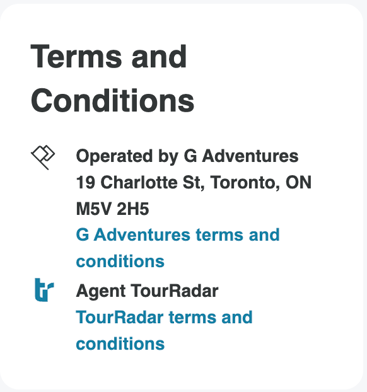The height and width of the screenshot is (392, 367).
Task: Follow the blue 'TourRadar terms and' text
Action: (164, 317)
